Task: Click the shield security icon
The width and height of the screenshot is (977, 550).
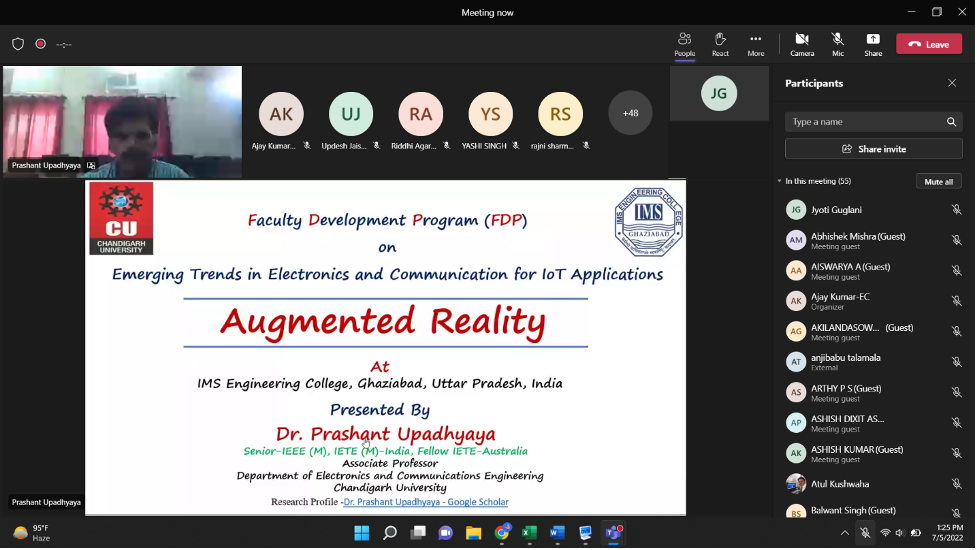Action: (18, 44)
